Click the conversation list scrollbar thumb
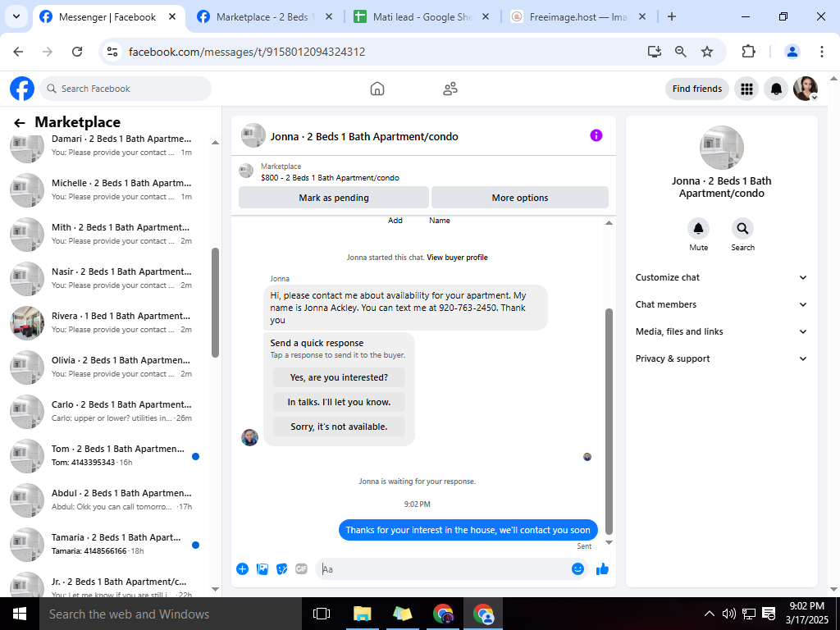Screen dimensions: 840x630 216,302
